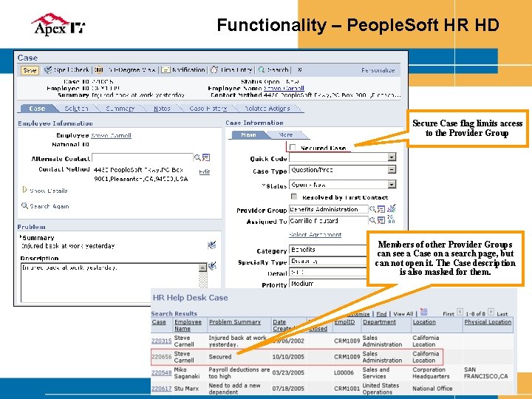Viewport: 532px width, 399px height.
Task: Open the header Employee Name Steve Carnell link
Action: (x=284, y=88)
